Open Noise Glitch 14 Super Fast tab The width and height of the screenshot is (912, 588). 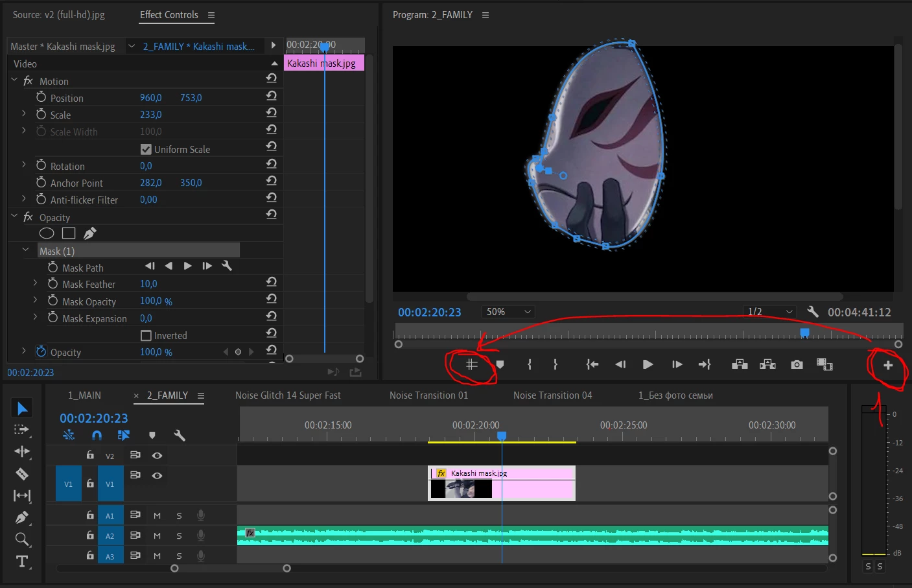pyautogui.click(x=288, y=395)
